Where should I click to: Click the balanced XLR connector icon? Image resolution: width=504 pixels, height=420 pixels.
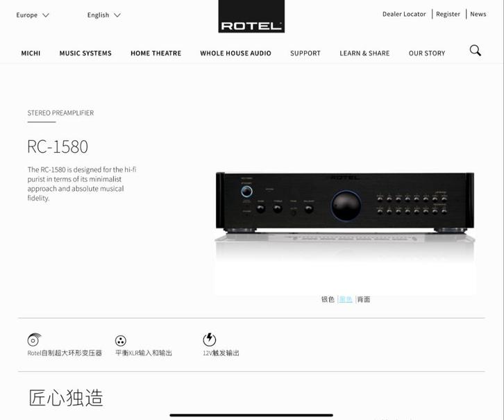tap(121, 341)
